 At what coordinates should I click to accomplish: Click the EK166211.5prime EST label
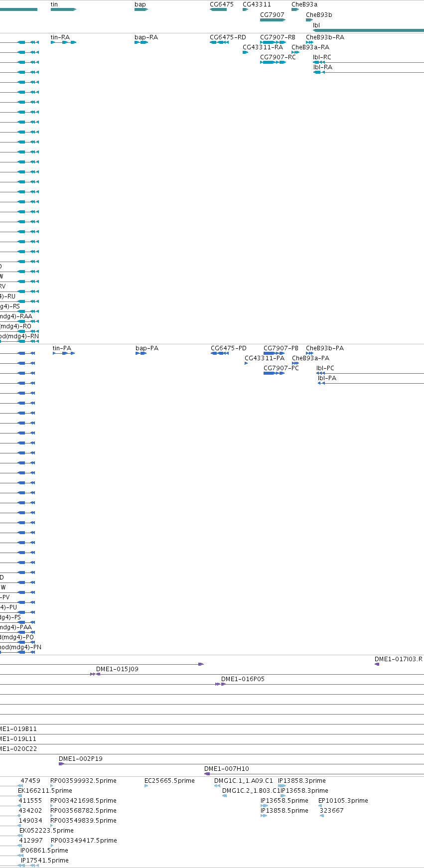click(x=45, y=791)
